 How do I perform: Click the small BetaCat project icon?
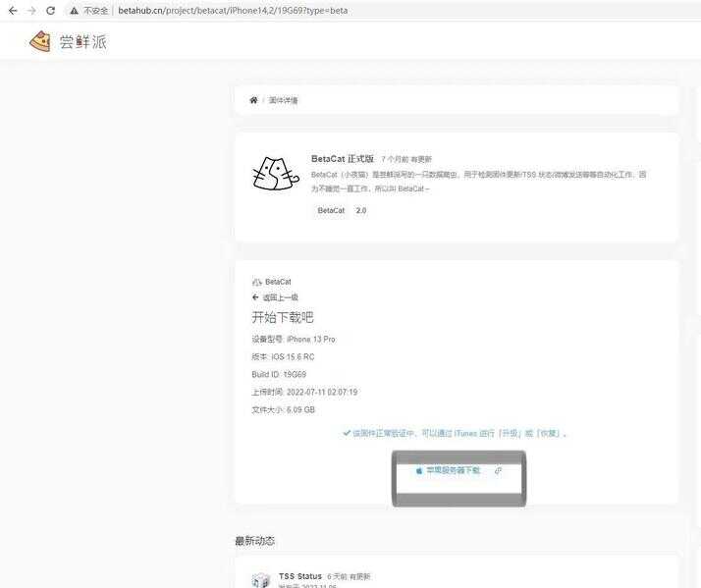257,282
